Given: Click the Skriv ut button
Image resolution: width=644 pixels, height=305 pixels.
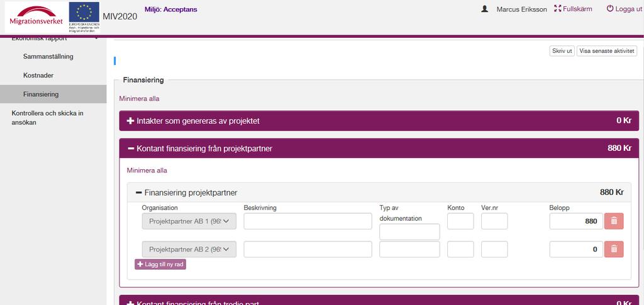Looking at the screenshot, I should pyautogui.click(x=562, y=51).
